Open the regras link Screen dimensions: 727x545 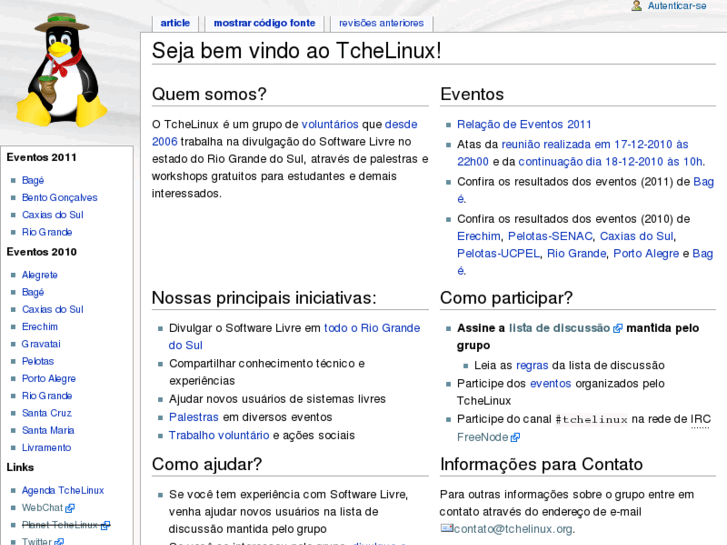pyautogui.click(x=532, y=365)
